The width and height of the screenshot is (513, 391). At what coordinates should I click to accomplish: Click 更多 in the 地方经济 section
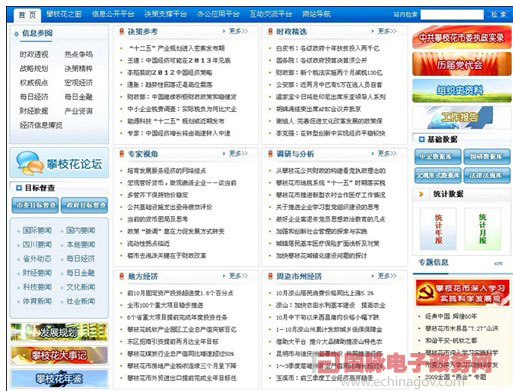point(238,276)
